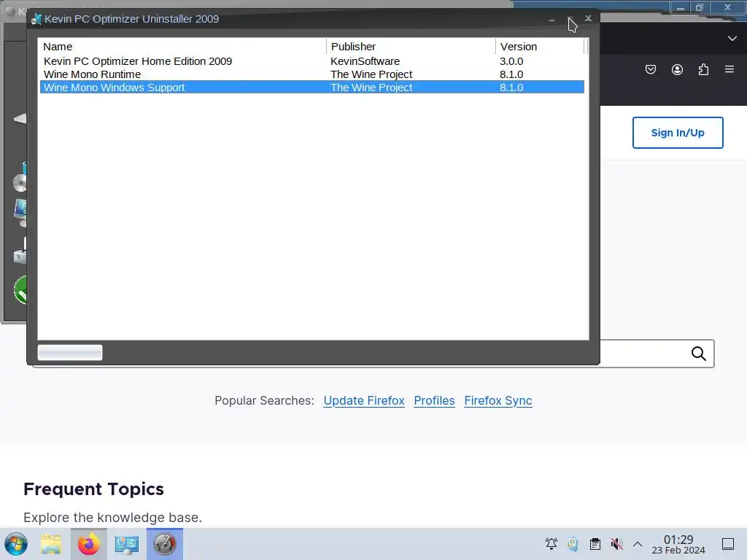Screen dimensions: 747x560
Task: Click the Publisher column header
Action: (x=411, y=47)
